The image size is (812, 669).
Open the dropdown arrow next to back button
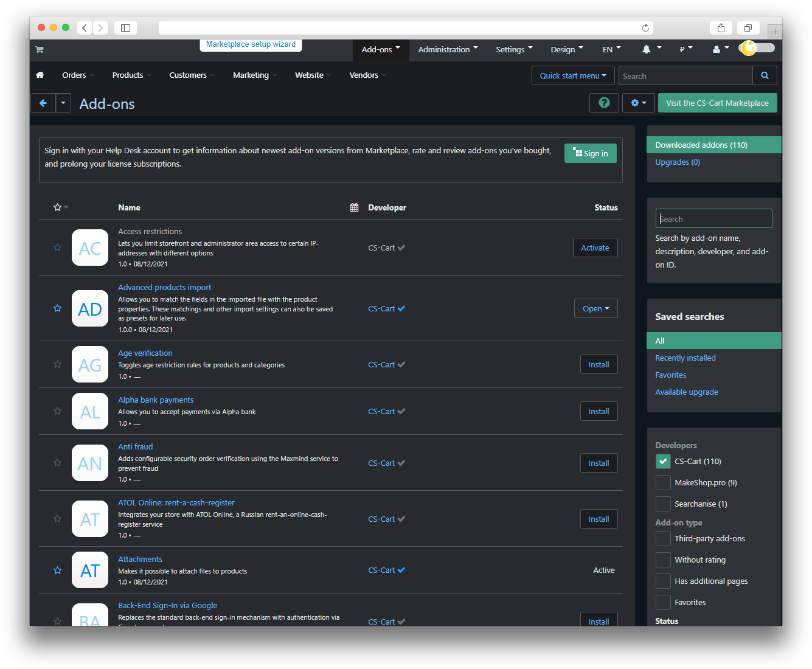pos(63,103)
